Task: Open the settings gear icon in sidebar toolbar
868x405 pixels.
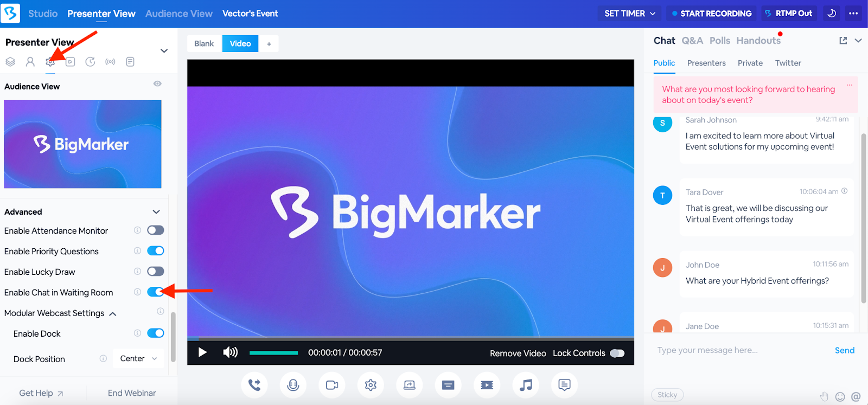Action: [50, 62]
